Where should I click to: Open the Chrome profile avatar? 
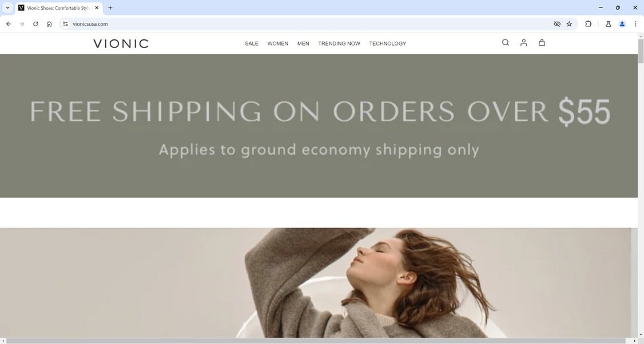(622, 24)
